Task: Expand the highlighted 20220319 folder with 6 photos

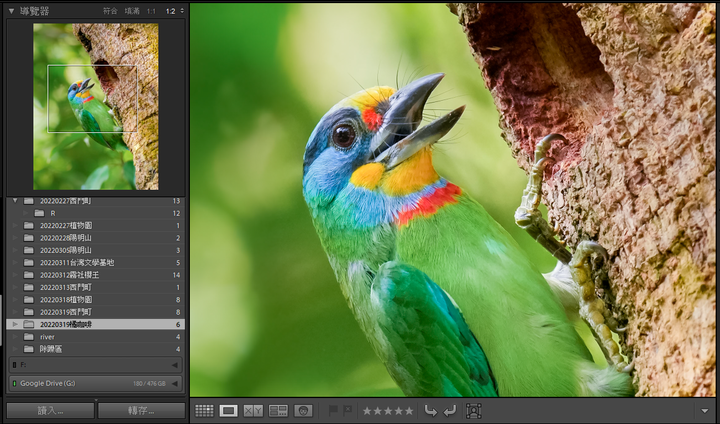Action: pyautogui.click(x=15, y=324)
